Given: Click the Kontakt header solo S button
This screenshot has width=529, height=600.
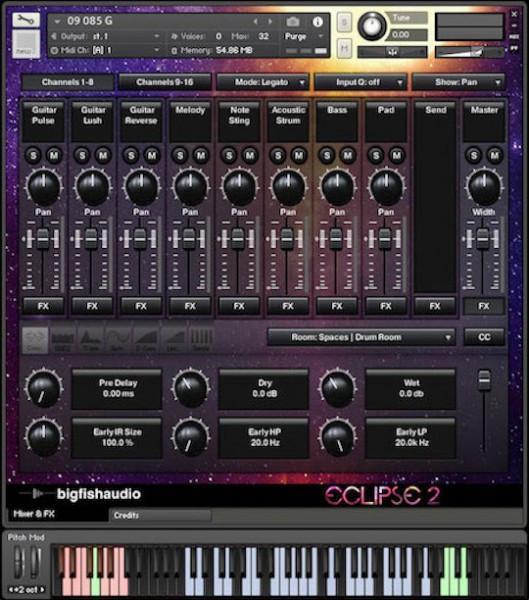Looking at the screenshot, I should pyautogui.click(x=344, y=23).
